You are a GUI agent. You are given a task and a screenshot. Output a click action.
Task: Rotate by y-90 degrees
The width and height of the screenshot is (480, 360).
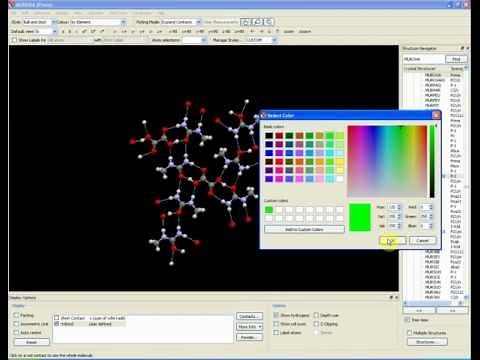tap(200, 31)
